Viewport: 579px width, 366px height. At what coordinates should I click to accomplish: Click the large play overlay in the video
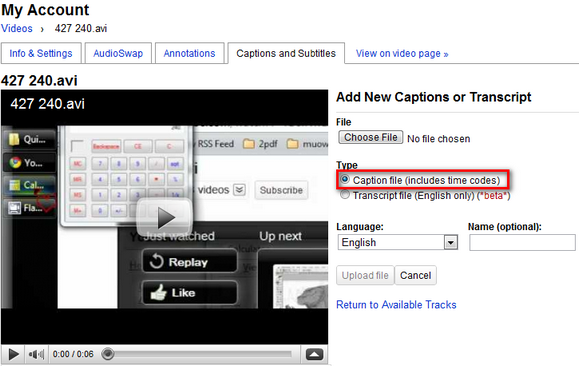(x=165, y=218)
